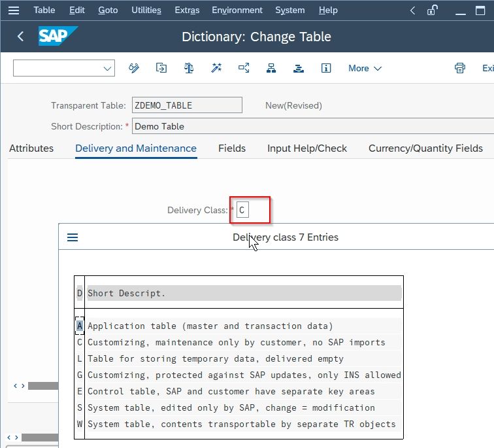Click the Delivery Class input field

pos(242,210)
